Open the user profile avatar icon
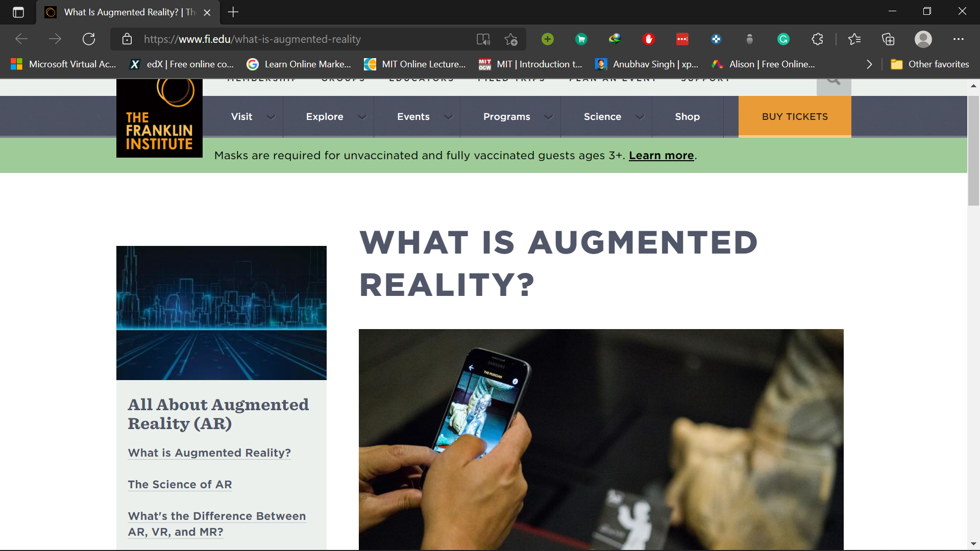This screenshot has height=551, width=980. click(923, 39)
